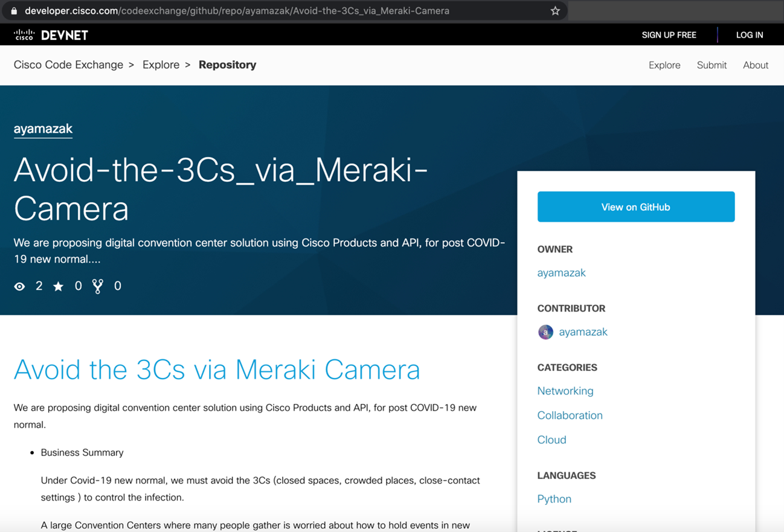The width and height of the screenshot is (784, 532).
Task: Click the fork icon in the repo stats
Action: click(x=97, y=286)
